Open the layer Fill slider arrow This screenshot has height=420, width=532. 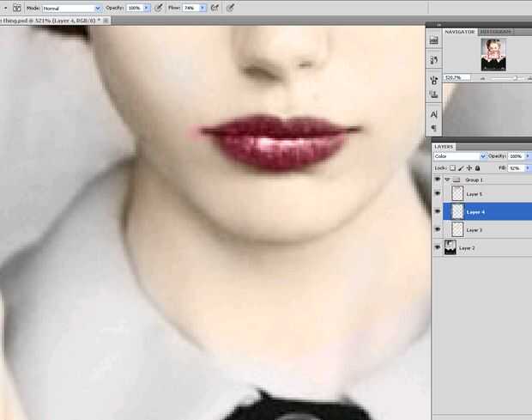[528, 168]
